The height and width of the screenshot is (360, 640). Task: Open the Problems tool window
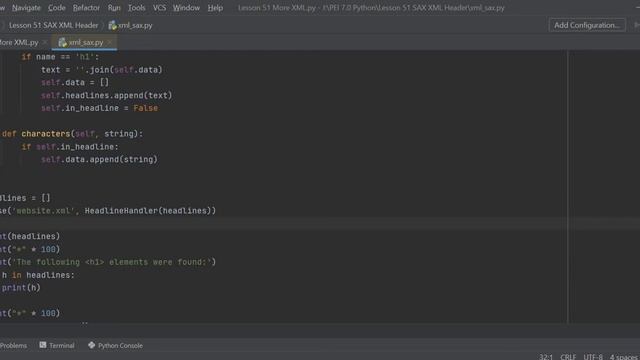coord(13,346)
